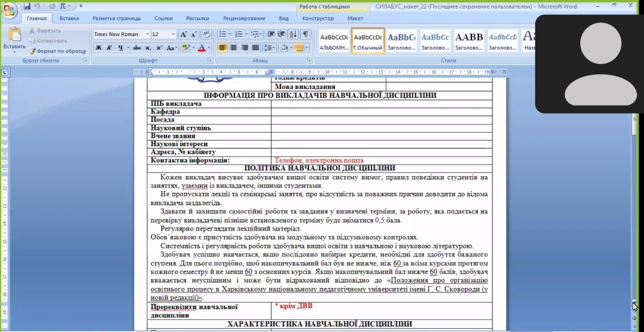
Task: Center the paragraph text
Action: coord(233,48)
